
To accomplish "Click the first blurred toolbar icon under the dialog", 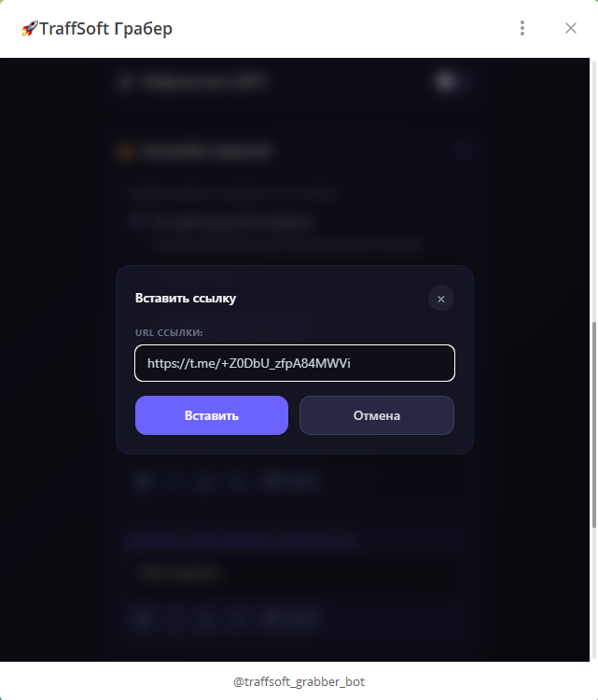I will [142, 482].
